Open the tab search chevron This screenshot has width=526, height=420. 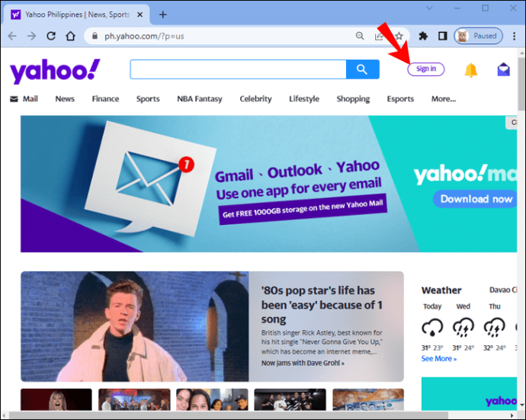[x=429, y=8]
